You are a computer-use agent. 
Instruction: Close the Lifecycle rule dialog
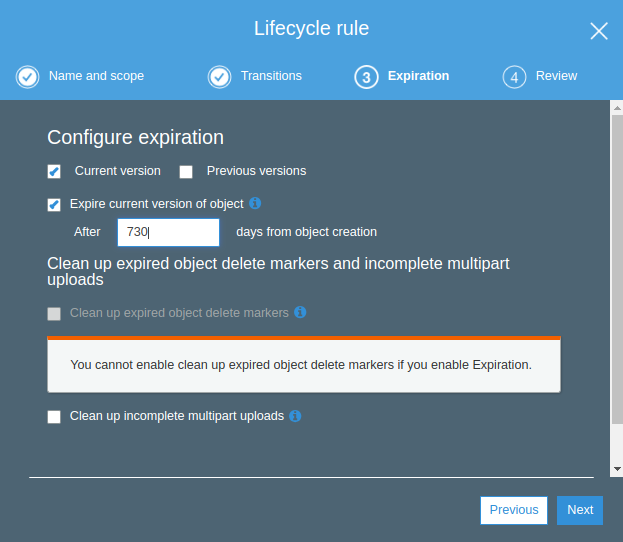coord(598,31)
